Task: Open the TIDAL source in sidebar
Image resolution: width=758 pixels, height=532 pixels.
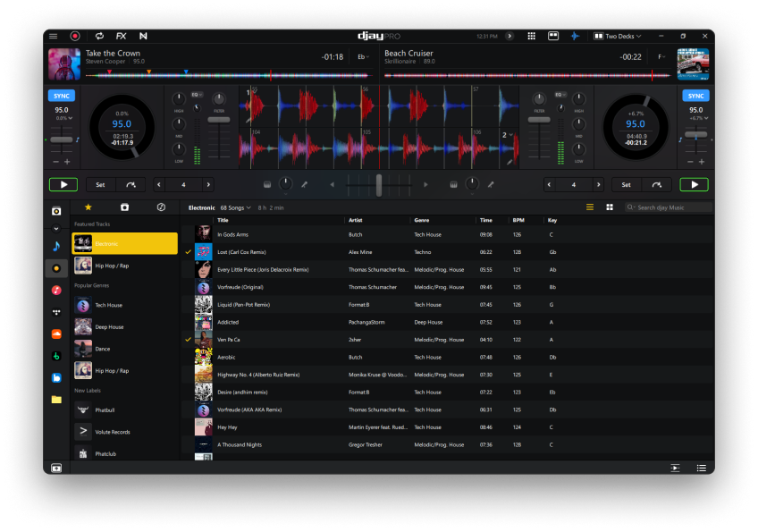Action: click(x=56, y=312)
